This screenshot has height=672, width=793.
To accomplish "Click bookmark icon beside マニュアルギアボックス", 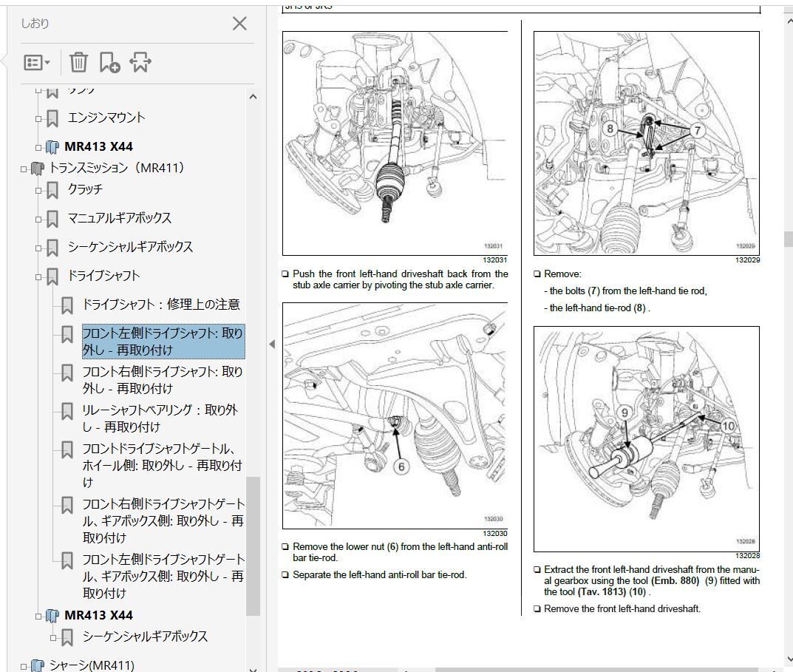I will (52, 219).
